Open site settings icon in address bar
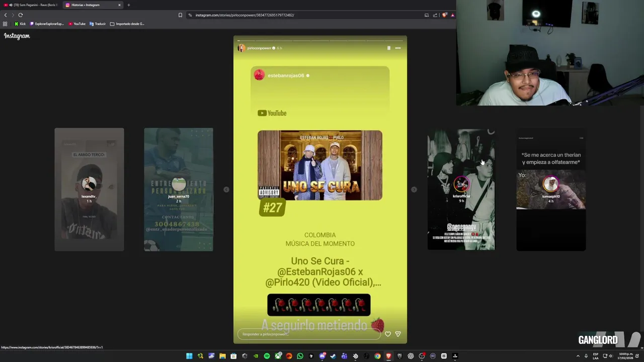 190,15
